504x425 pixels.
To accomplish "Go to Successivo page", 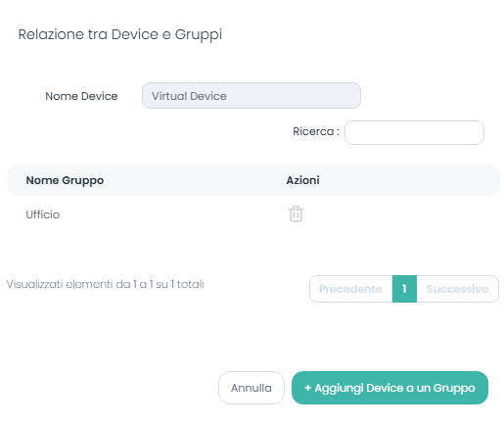I will (x=457, y=289).
